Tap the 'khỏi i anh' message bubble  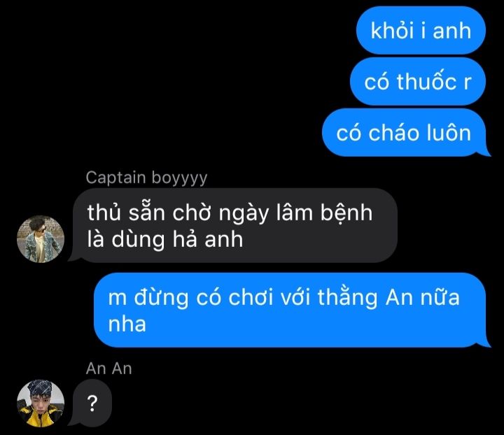coord(421,30)
